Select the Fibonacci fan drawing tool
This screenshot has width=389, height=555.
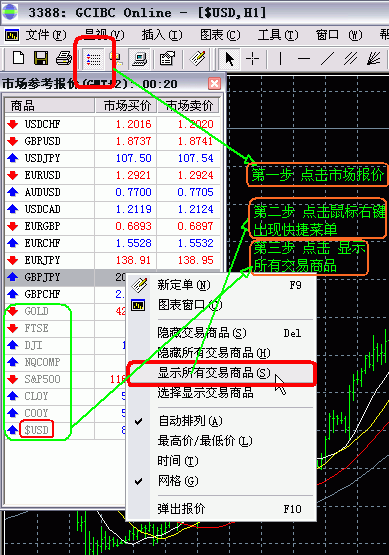[373, 58]
